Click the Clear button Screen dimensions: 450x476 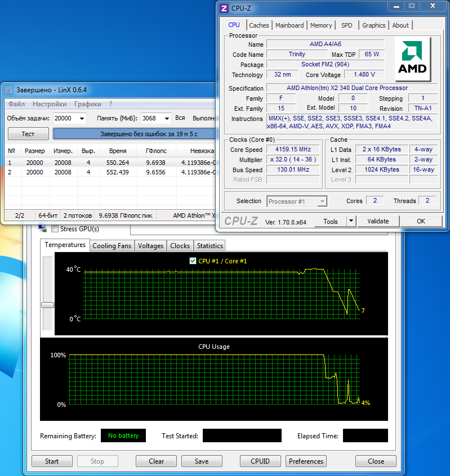coord(156,461)
